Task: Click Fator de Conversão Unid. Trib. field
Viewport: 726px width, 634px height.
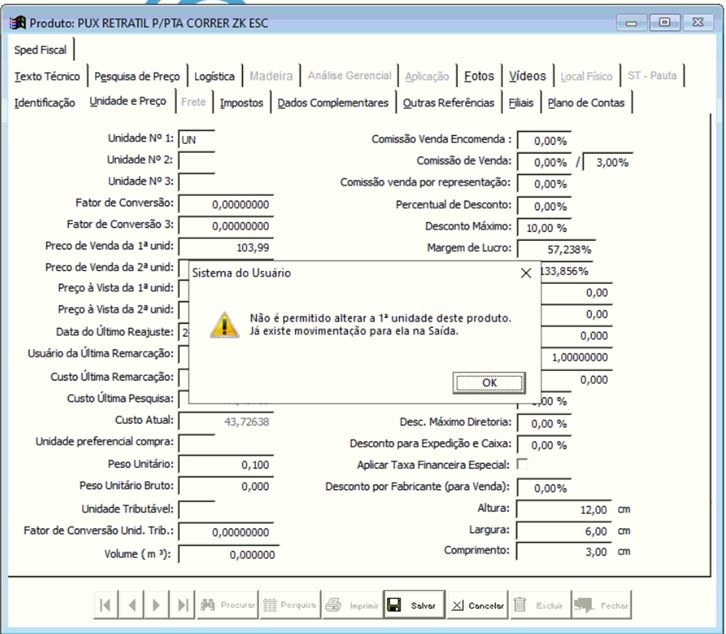Action: (226, 532)
